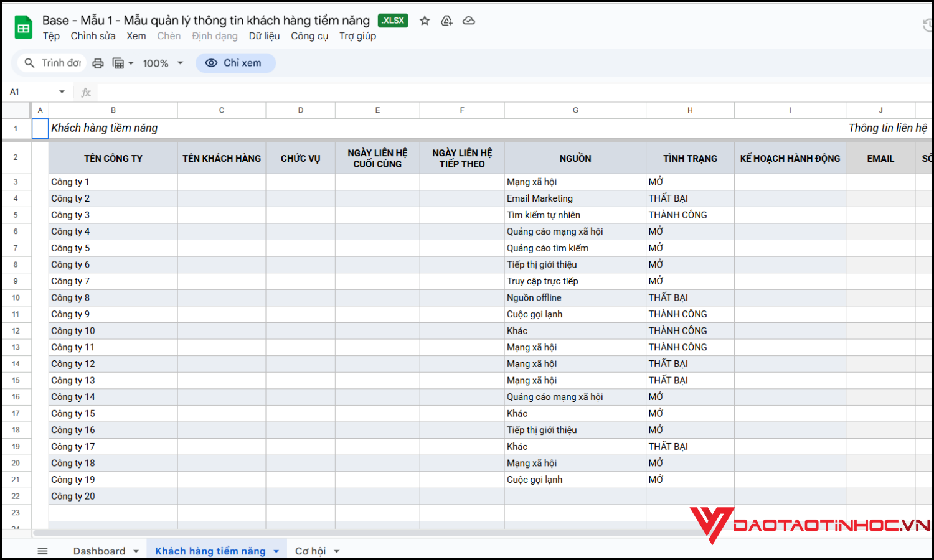Open the all sheets list icon
This screenshot has width=934, height=560.
coord(42,551)
